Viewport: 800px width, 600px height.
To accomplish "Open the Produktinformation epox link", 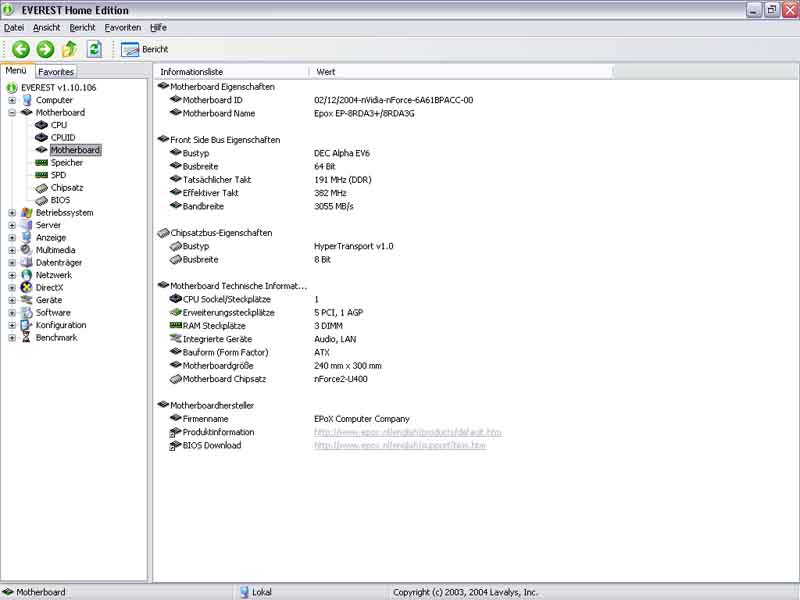I will coord(407,432).
